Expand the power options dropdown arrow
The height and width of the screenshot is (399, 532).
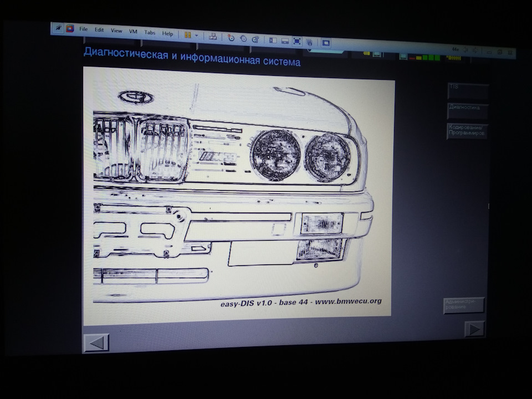point(196,35)
